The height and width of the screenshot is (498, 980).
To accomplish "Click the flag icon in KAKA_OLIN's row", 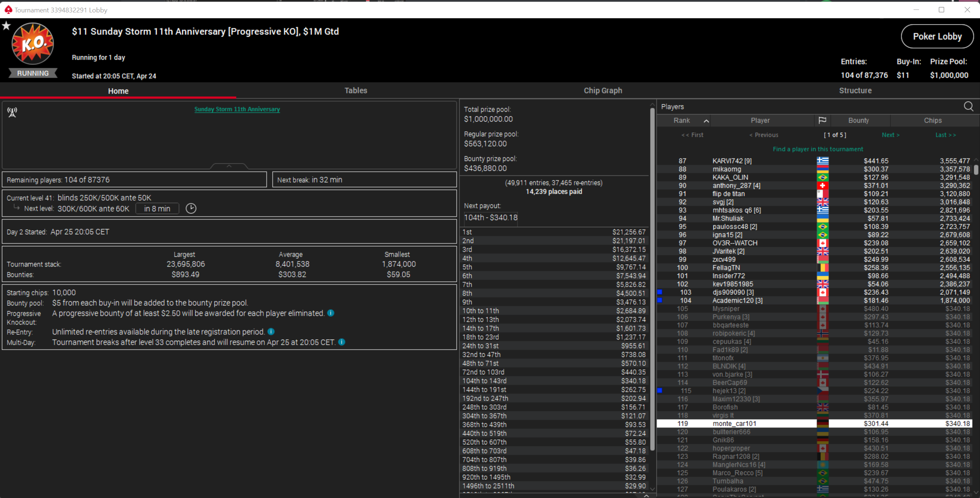I will tap(823, 177).
